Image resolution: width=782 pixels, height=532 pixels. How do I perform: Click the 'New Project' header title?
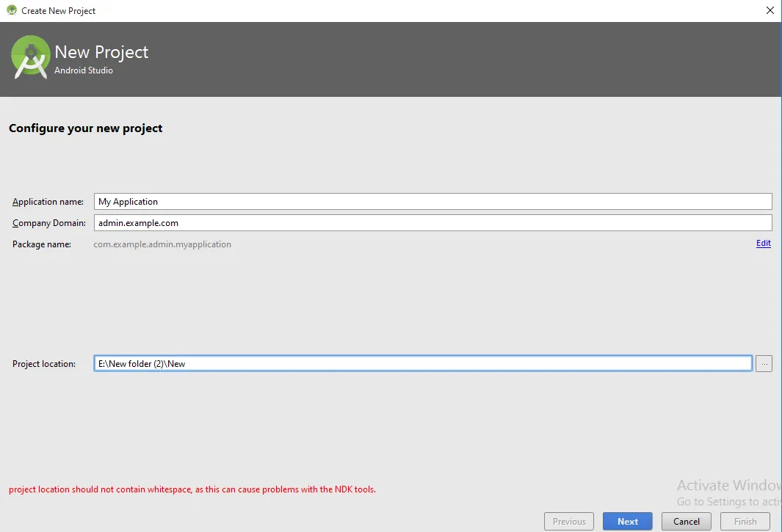pos(101,52)
